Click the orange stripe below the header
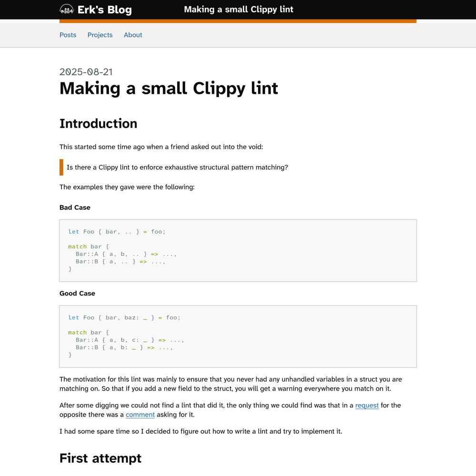The image size is (476, 476). (238, 21)
